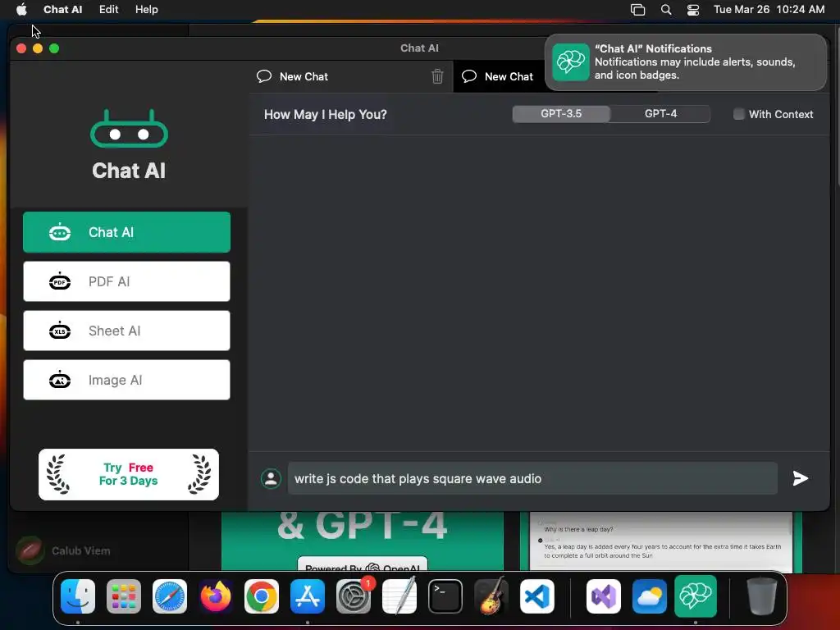Image resolution: width=840 pixels, height=630 pixels.
Task: Open Finder from the Dock
Action: pyautogui.click(x=78, y=596)
